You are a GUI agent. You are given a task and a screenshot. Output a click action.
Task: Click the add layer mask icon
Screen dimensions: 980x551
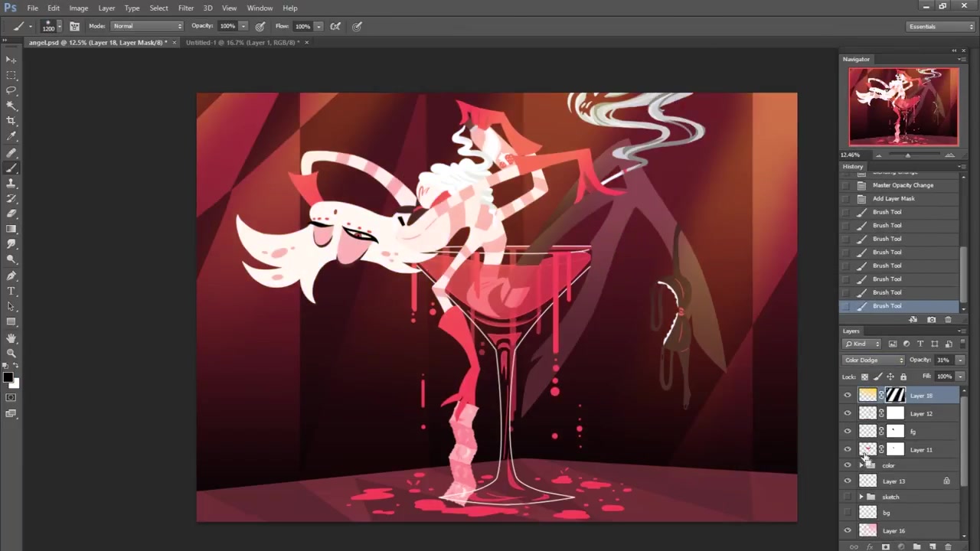click(885, 546)
